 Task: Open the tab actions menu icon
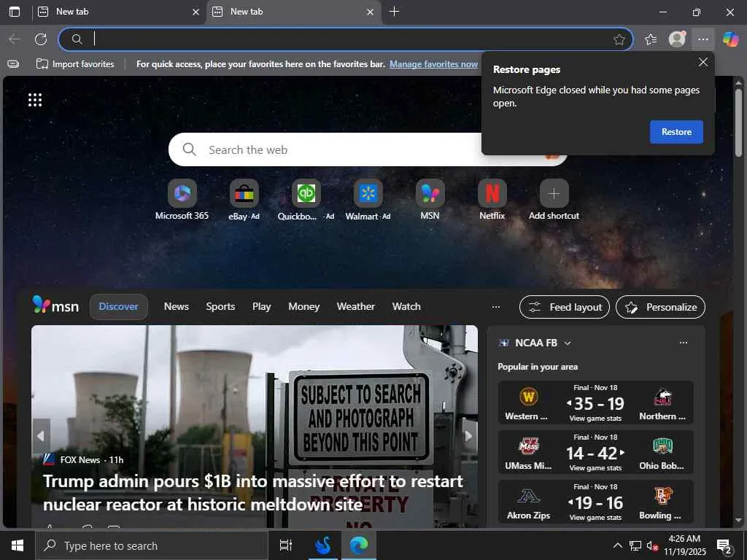coord(15,12)
